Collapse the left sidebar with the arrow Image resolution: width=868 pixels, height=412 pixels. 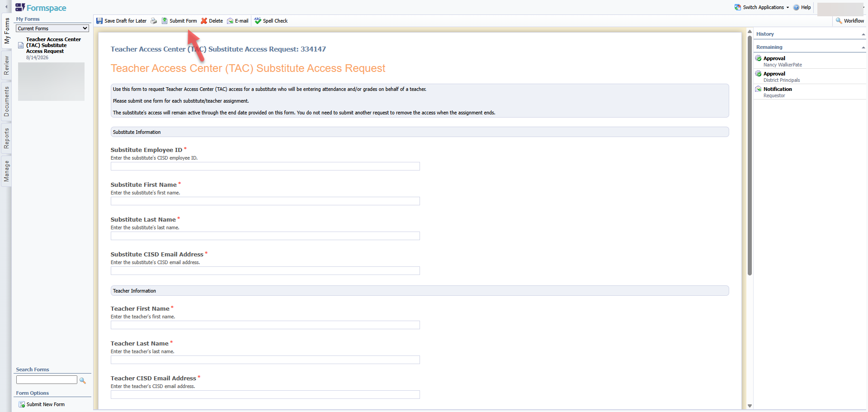pyautogui.click(x=6, y=7)
